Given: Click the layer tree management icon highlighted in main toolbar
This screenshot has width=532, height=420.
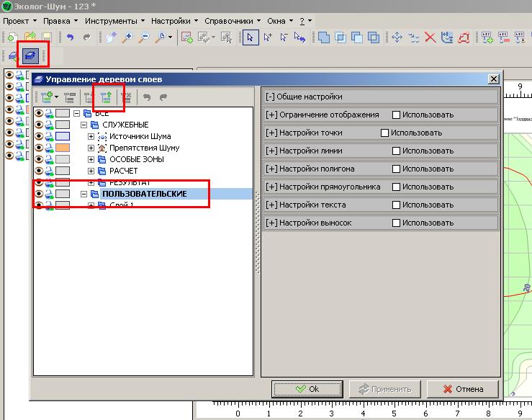Looking at the screenshot, I should (31, 55).
